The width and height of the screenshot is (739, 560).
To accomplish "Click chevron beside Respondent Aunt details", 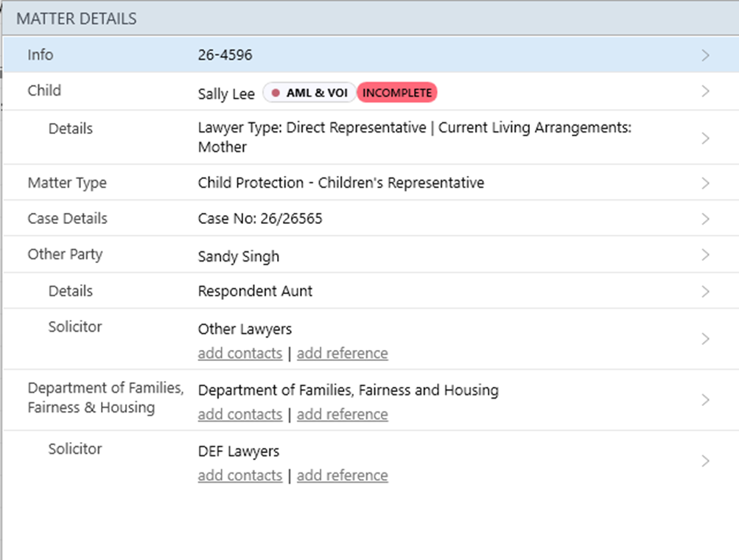I will tap(705, 292).
